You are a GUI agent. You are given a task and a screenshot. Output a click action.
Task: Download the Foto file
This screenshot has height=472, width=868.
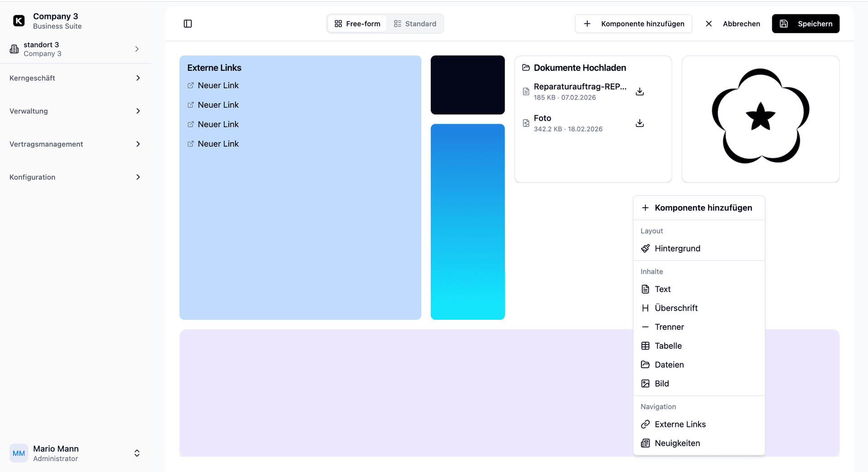point(639,123)
